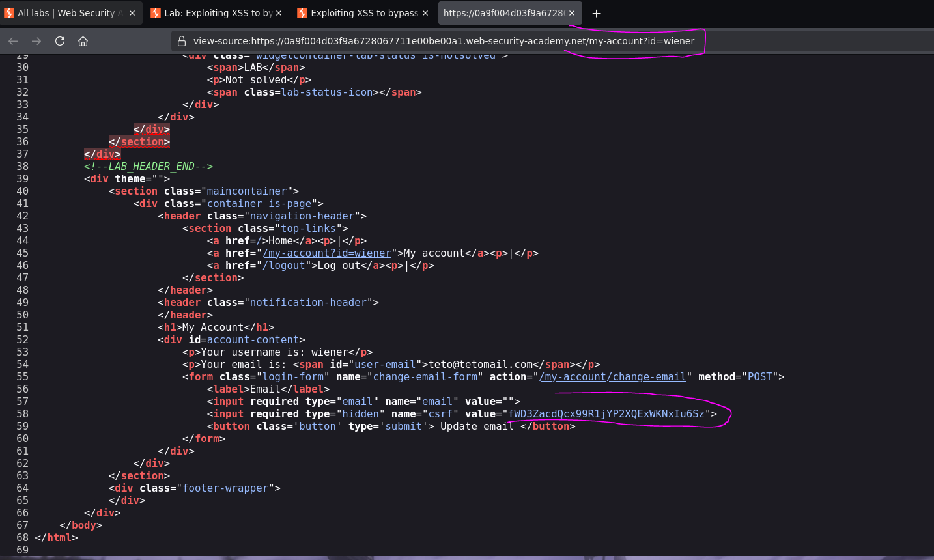
Task: Switch to Exploiting XSS to bypass tab
Action: click(364, 13)
